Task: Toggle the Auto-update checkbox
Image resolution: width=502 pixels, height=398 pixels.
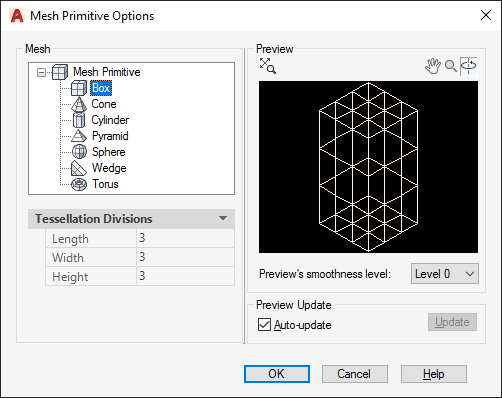Action: pos(264,325)
